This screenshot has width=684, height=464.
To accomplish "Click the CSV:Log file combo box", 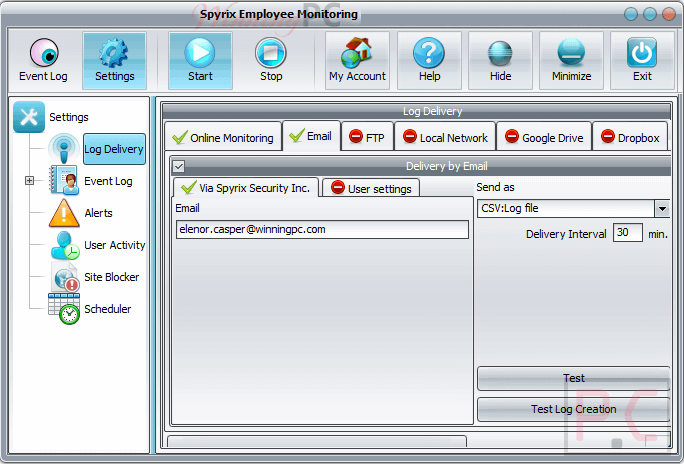I will [x=573, y=208].
